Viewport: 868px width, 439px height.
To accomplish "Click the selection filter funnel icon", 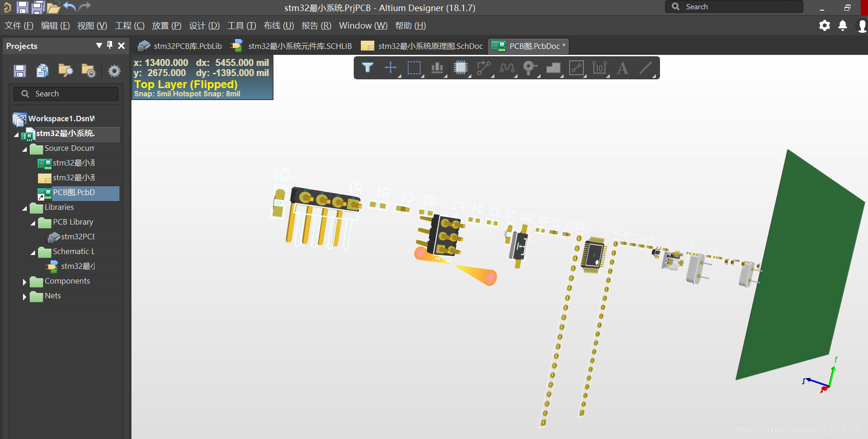I will (x=367, y=68).
